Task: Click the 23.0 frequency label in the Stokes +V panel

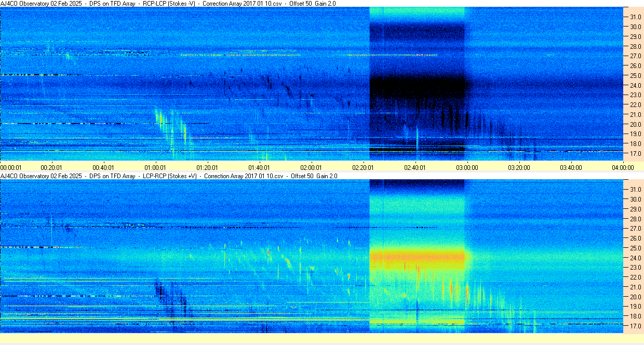Action: point(635,268)
